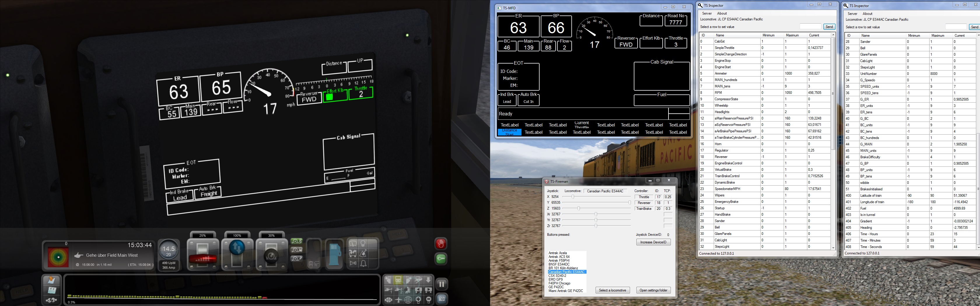Take a screenshot with the blue camera icon
This screenshot has width=980, height=306.
[x=441, y=299]
